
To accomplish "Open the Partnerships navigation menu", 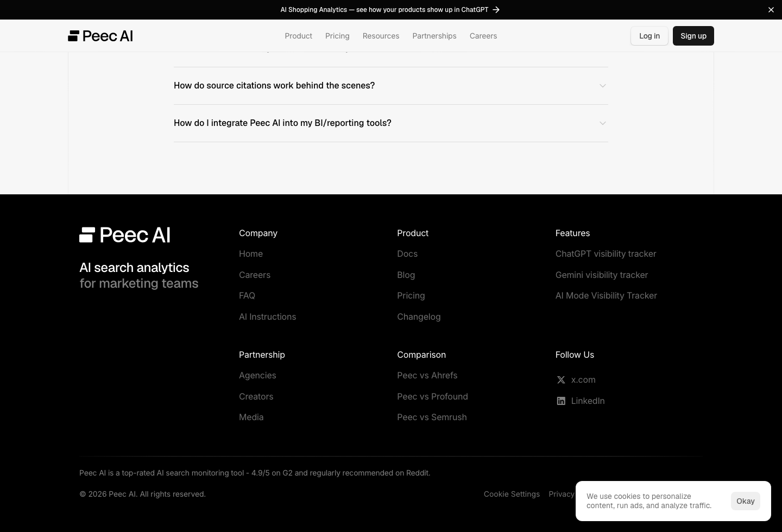I will [434, 36].
